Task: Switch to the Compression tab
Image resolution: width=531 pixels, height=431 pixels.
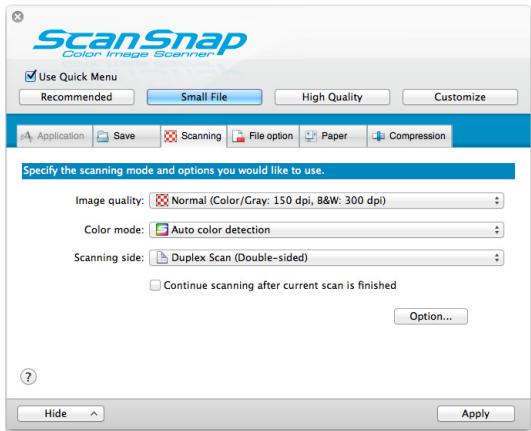Action: pos(409,136)
